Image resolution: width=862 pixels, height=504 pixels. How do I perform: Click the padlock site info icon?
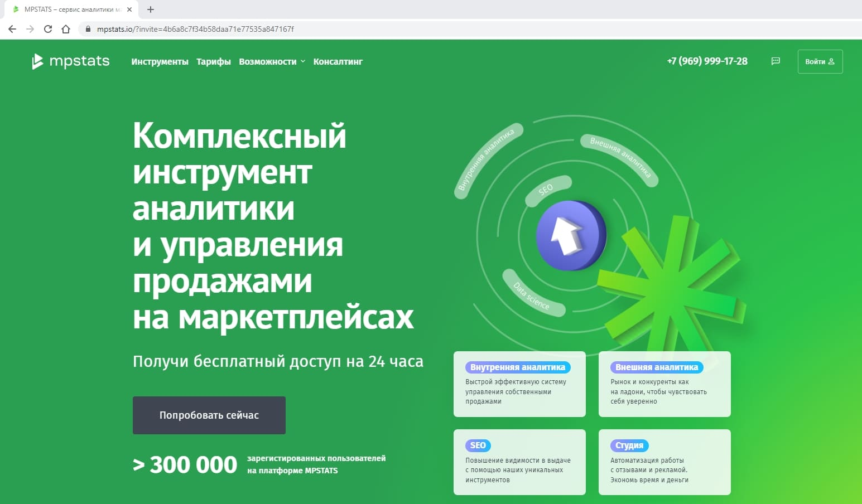(88, 29)
